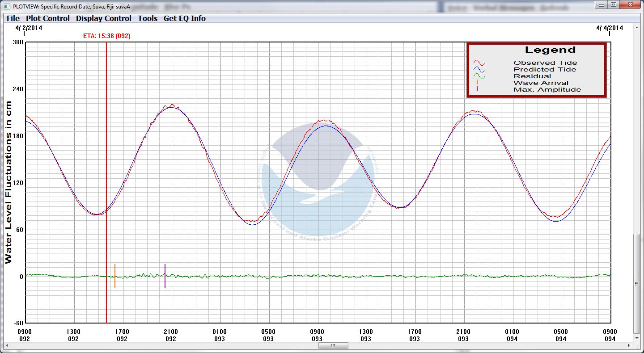Click the blue Predicted Tide legend swatch

[x=479, y=70]
